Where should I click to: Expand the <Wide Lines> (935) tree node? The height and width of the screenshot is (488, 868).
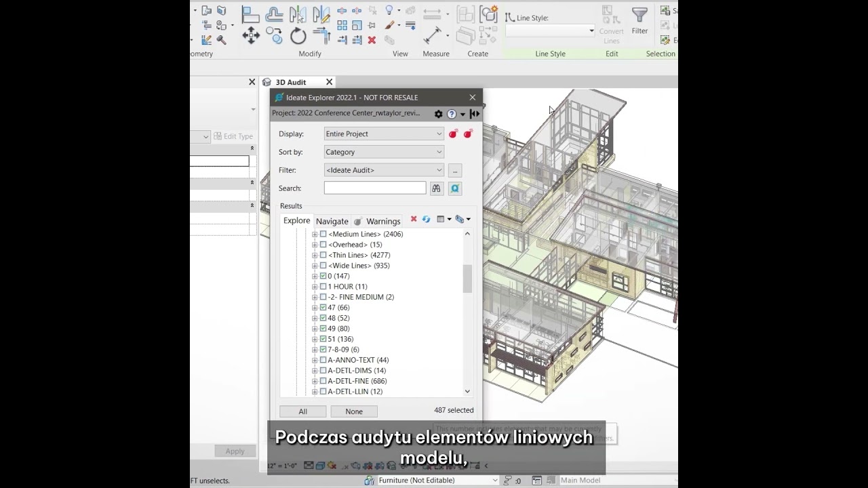point(315,266)
